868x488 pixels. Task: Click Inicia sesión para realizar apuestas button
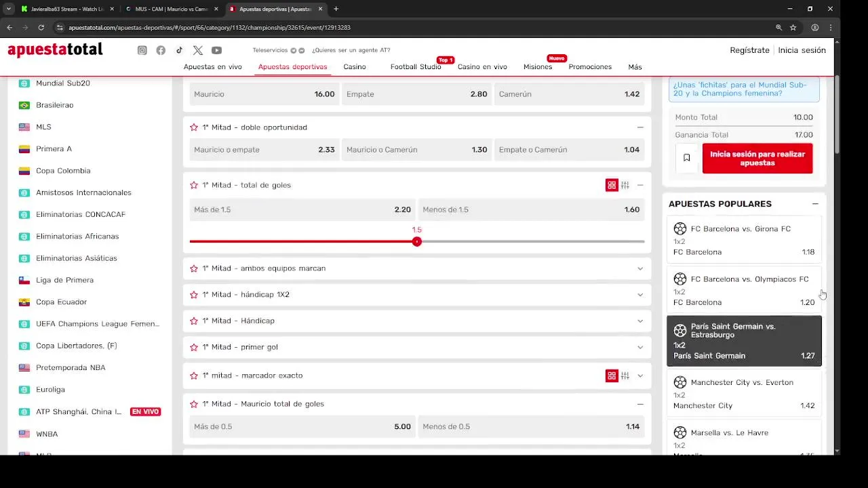pyautogui.click(x=757, y=159)
